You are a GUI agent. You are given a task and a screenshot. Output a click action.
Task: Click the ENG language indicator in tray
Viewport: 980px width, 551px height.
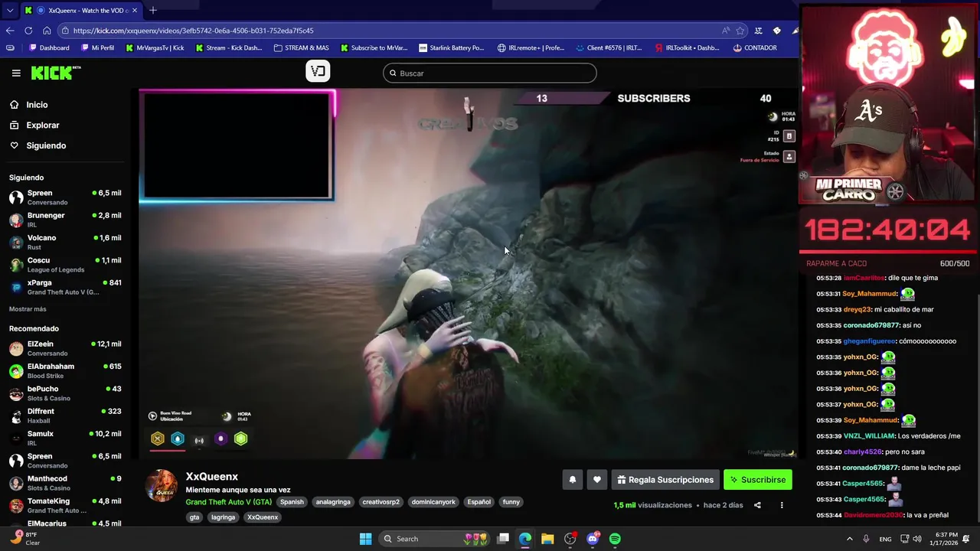click(885, 539)
